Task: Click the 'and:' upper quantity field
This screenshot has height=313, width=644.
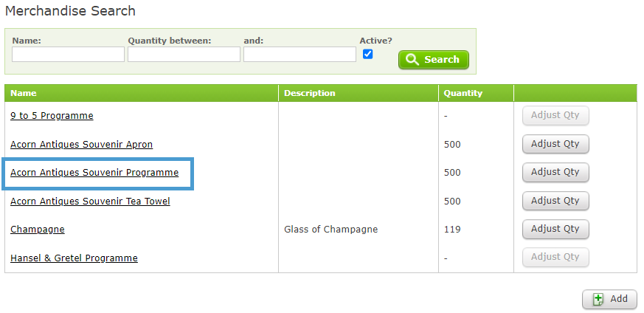Action: pos(300,54)
